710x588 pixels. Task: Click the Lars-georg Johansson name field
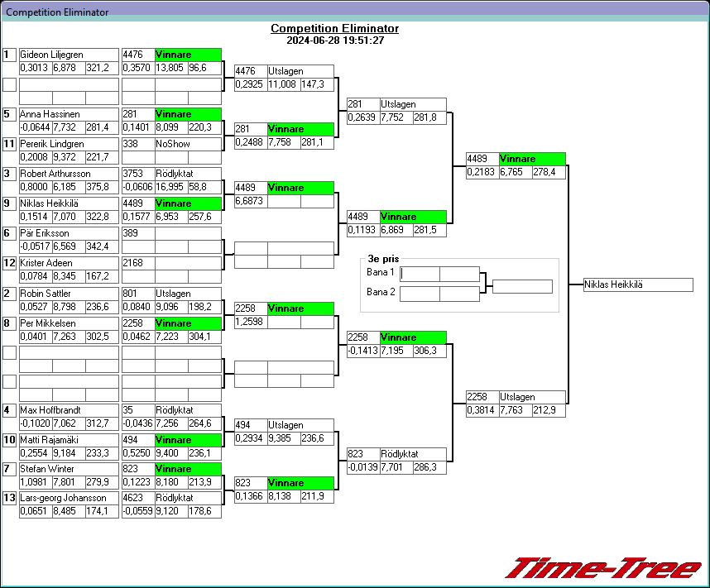click(x=69, y=498)
